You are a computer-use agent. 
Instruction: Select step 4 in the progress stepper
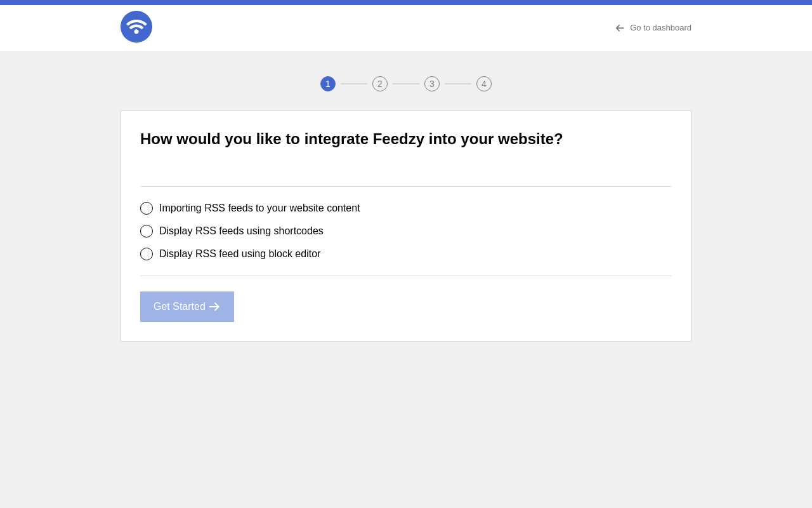484,84
